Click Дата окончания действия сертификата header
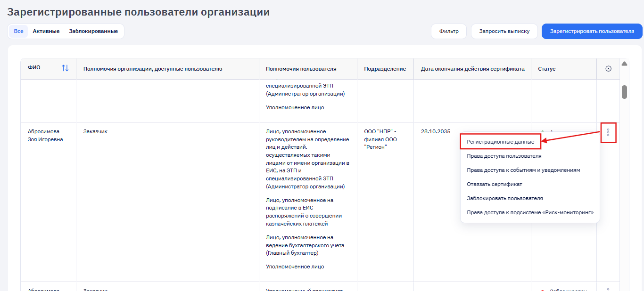This screenshot has width=644, height=291. (473, 69)
